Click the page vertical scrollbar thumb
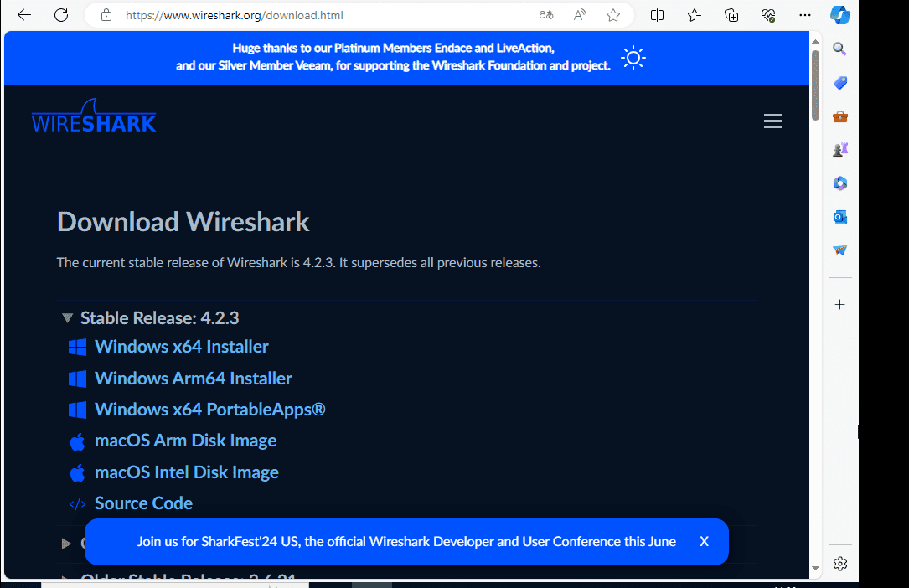The height and width of the screenshot is (588, 909). 815,85
